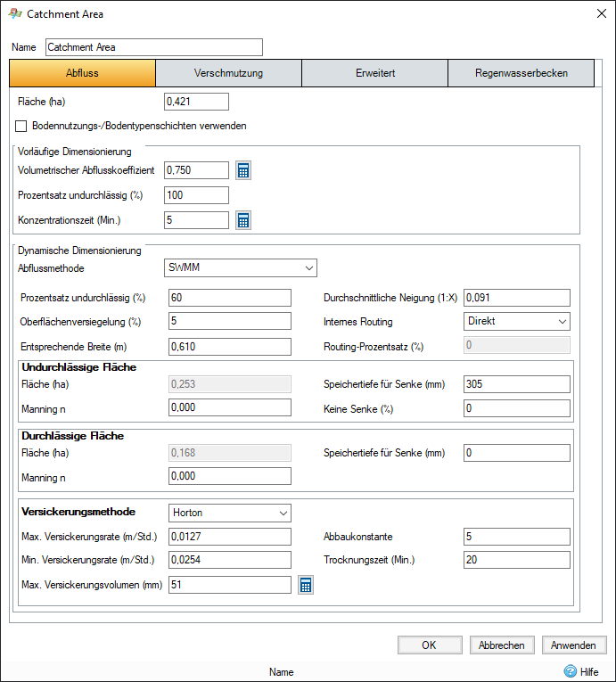Click Prozentsatz undurchlässig field showing 60
This screenshot has height=682, width=616.
[x=230, y=298]
